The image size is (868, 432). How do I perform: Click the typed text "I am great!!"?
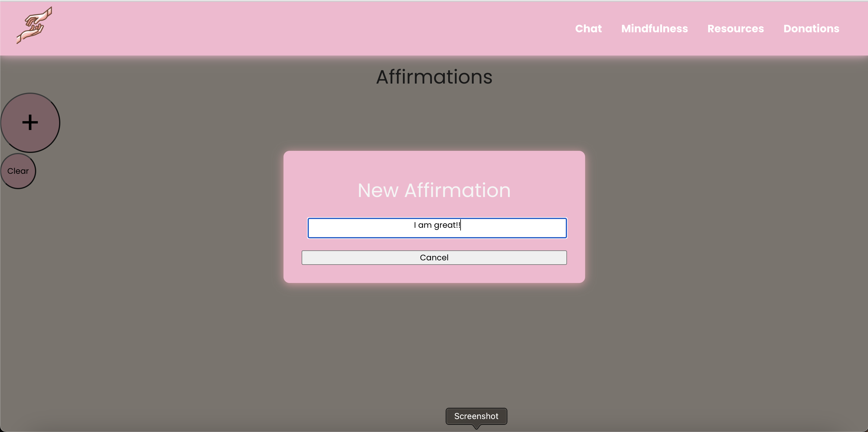437,225
